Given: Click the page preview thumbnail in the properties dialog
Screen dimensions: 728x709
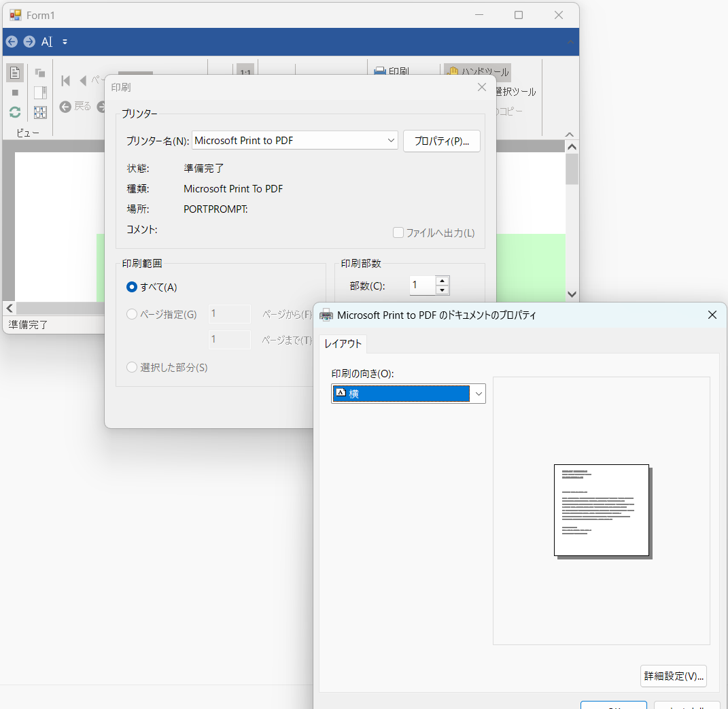Looking at the screenshot, I should point(603,511).
